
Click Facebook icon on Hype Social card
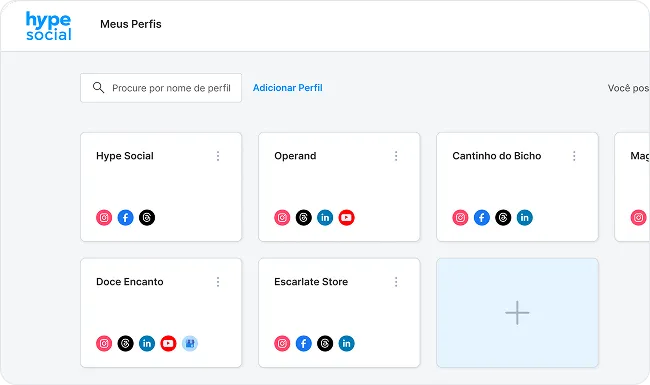126,218
